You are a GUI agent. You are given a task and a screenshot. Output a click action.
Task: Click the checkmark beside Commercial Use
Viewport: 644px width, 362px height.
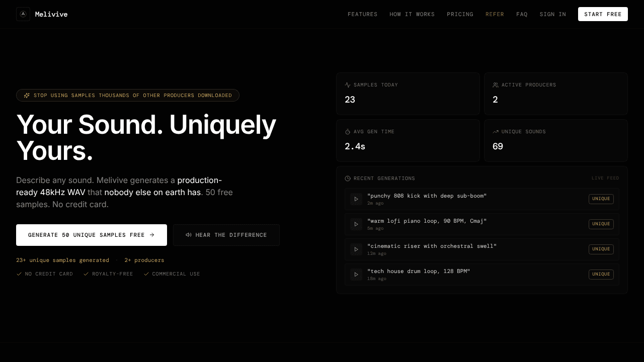point(146,274)
